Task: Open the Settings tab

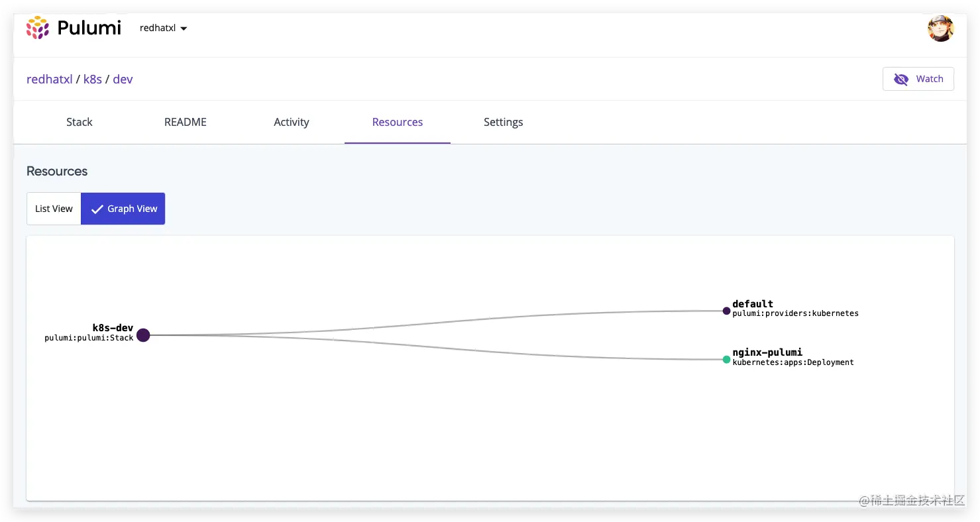Action: pos(504,122)
